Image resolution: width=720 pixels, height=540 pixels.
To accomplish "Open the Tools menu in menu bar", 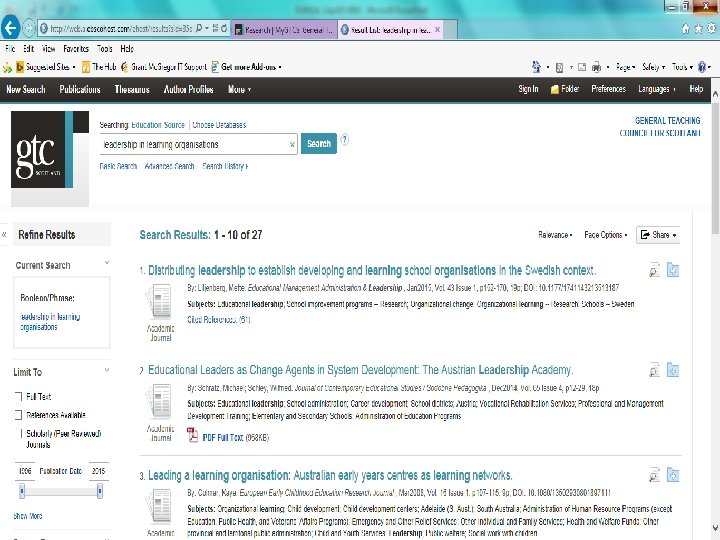I will pyautogui.click(x=104, y=48).
